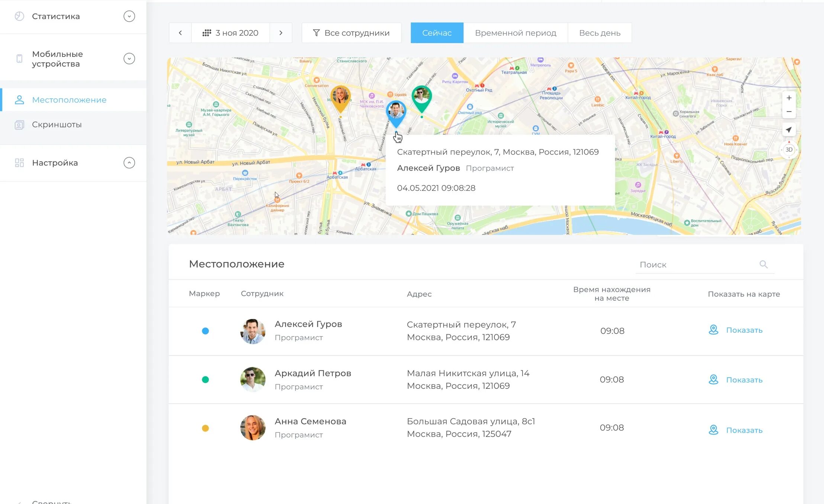Click the map zoom in plus button

pyautogui.click(x=789, y=98)
